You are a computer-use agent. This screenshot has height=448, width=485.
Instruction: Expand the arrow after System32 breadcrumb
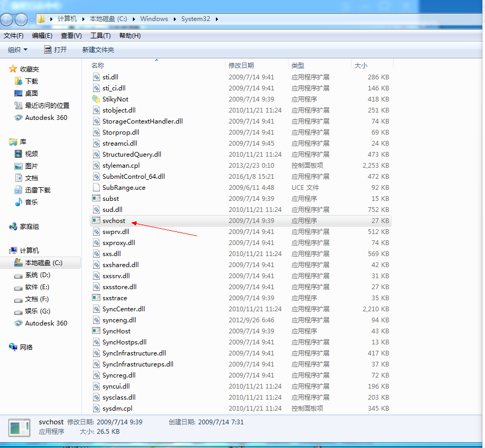point(217,19)
